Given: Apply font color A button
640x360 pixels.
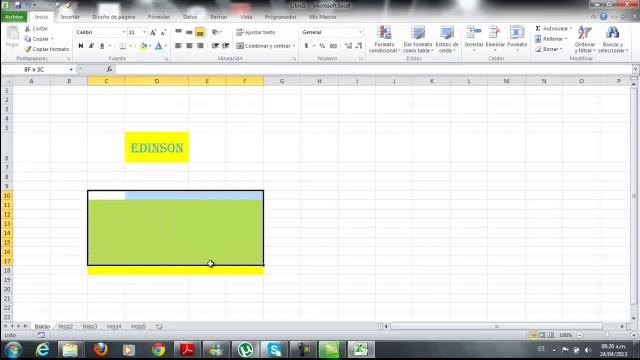Looking at the screenshot, I should pos(158,46).
